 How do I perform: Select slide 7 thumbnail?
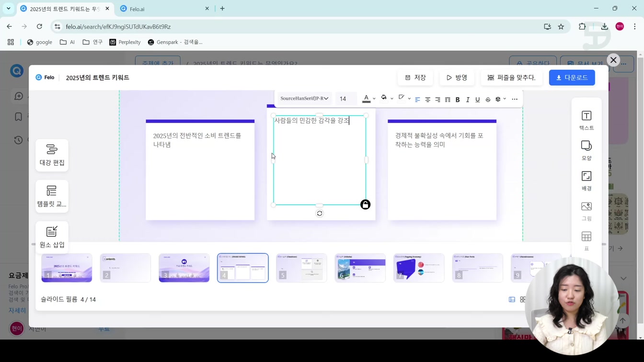[x=419, y=268]
